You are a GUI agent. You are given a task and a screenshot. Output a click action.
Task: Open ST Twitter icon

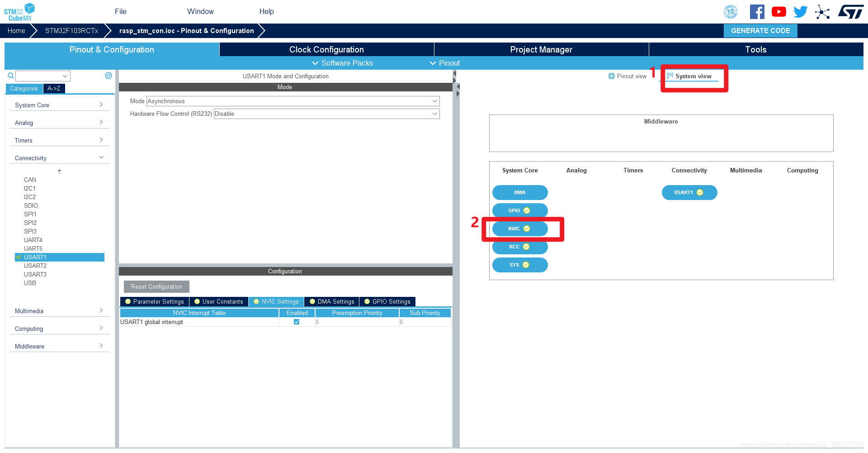click(801, 12)
